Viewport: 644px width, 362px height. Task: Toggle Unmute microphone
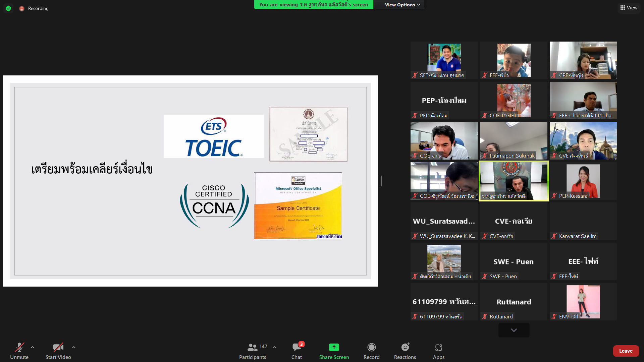tap(19, 347)
